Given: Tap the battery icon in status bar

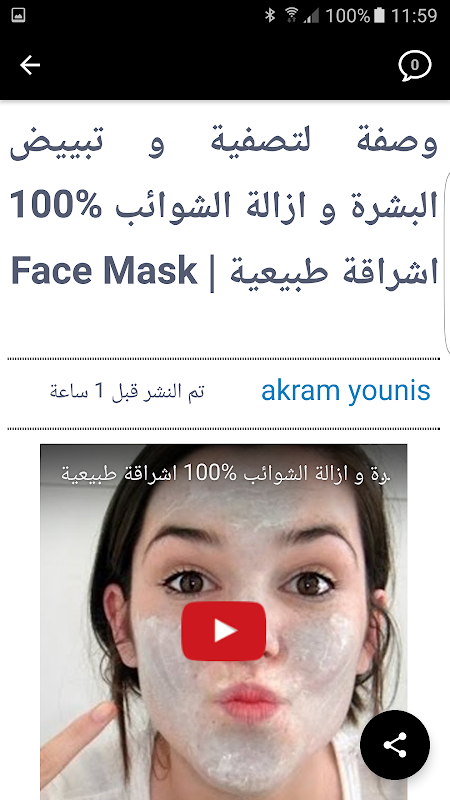Looking at the screenshot, I should [379, 15].
